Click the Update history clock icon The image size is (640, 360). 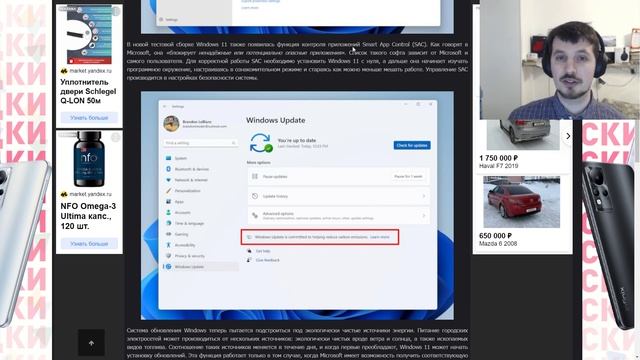tap(255, 196)
